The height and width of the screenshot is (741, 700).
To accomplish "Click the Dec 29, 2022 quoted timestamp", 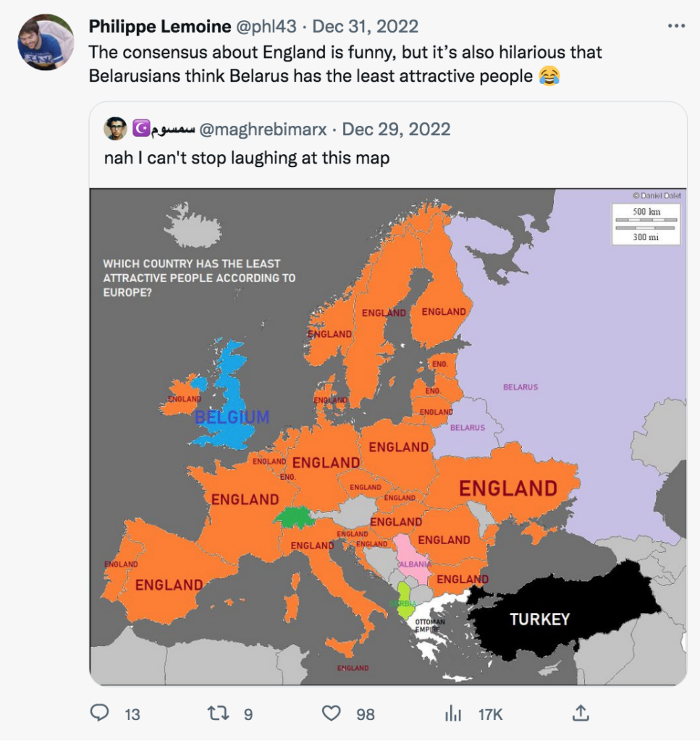I will point(396,129).
